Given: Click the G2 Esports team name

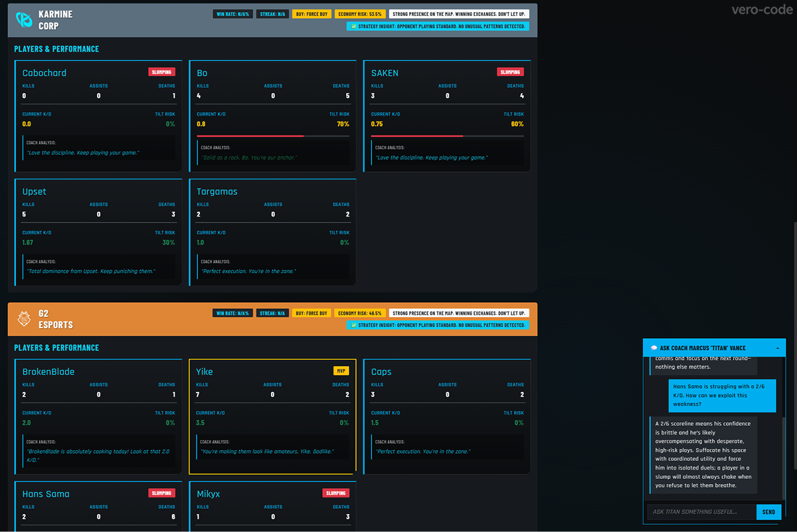Looking at the screenshot, I should (56, 319).
